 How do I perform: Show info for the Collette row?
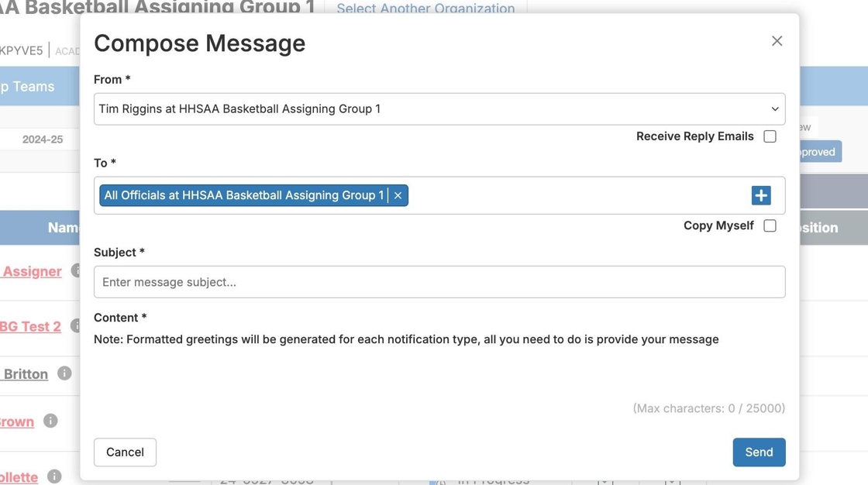54,476
